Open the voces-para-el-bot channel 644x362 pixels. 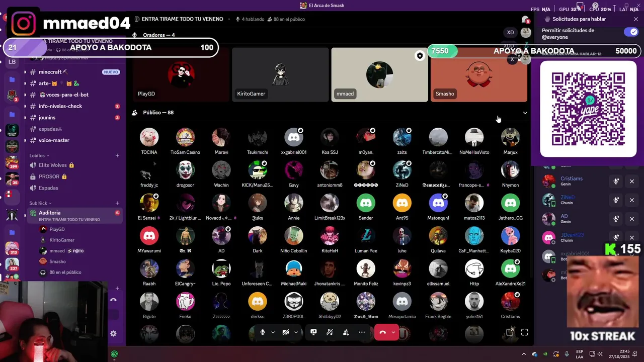tap(74, 95)
